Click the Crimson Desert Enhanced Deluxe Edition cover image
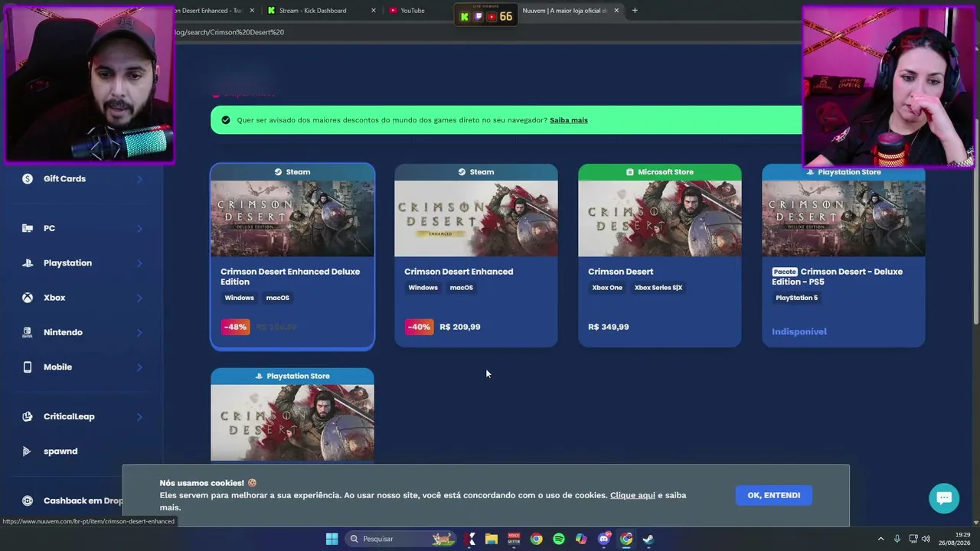Image resolution: width=980 pixels, height=551 pixels. click(292, 218)
